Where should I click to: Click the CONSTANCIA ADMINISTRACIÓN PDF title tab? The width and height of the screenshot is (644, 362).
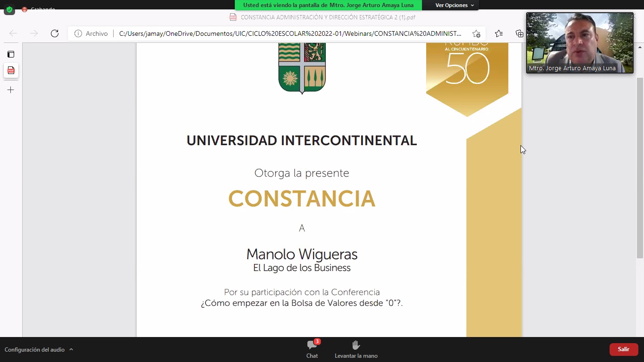click(322, 17)
